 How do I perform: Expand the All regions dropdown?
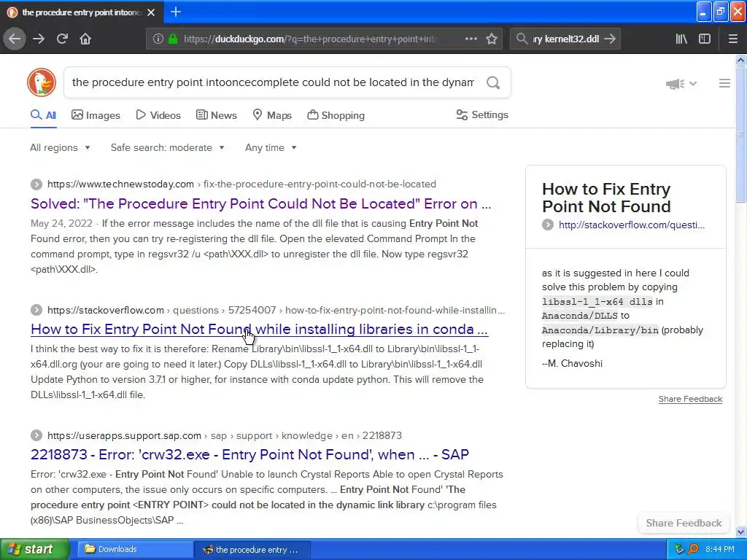pyautogui.click(x=60, y=147)
